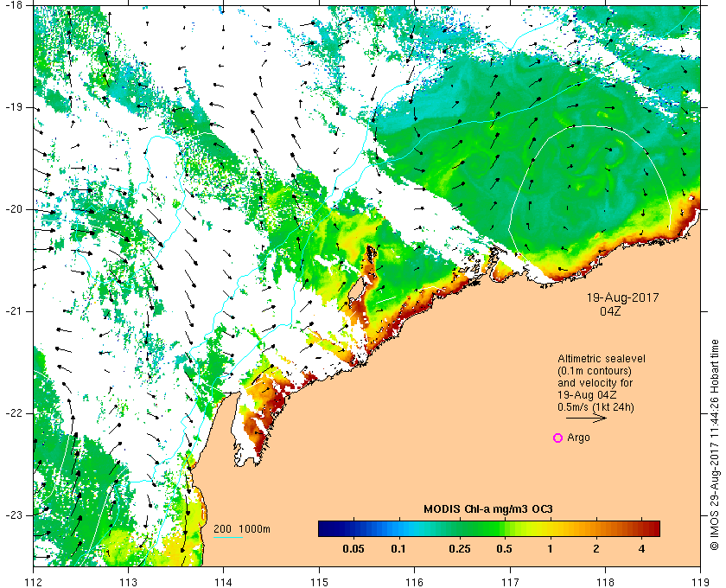Viewport: 726px width, 588px height.
Task: Click the '19-Aug-2017' date label
Action: coord(623,297)
